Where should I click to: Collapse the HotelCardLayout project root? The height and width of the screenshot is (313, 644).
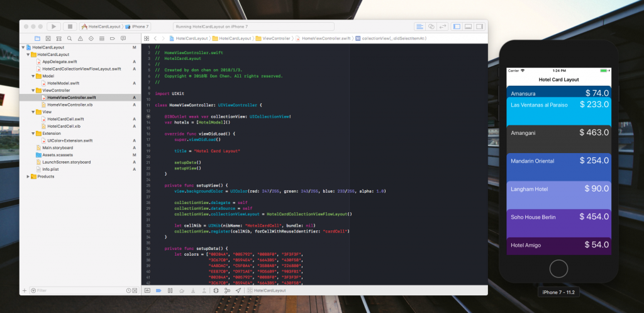[x=23, y=47]
